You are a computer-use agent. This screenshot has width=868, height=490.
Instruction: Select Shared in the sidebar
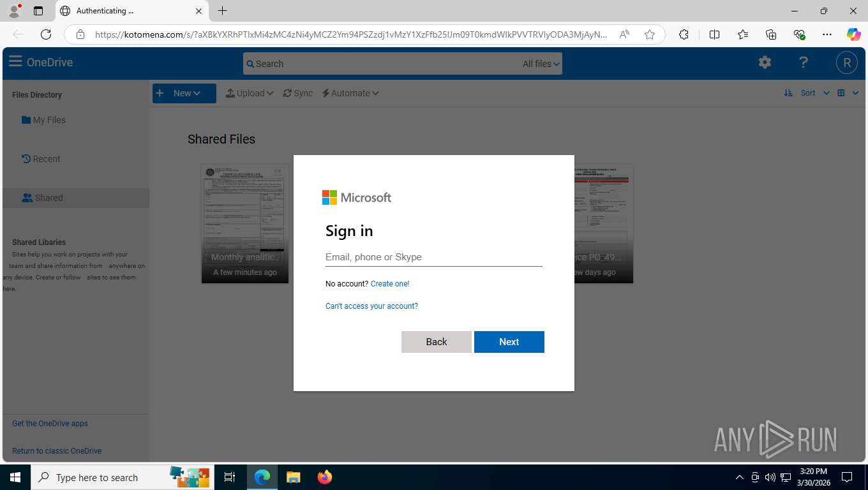pos(75,198)
